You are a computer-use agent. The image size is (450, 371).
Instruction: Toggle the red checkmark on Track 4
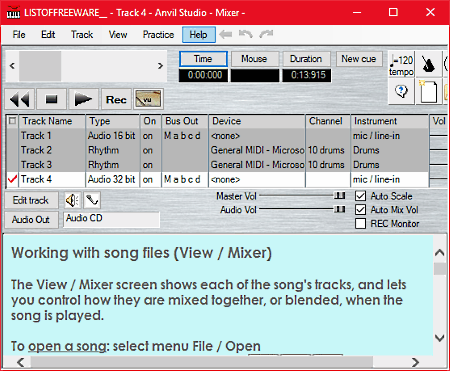point(12,179)
